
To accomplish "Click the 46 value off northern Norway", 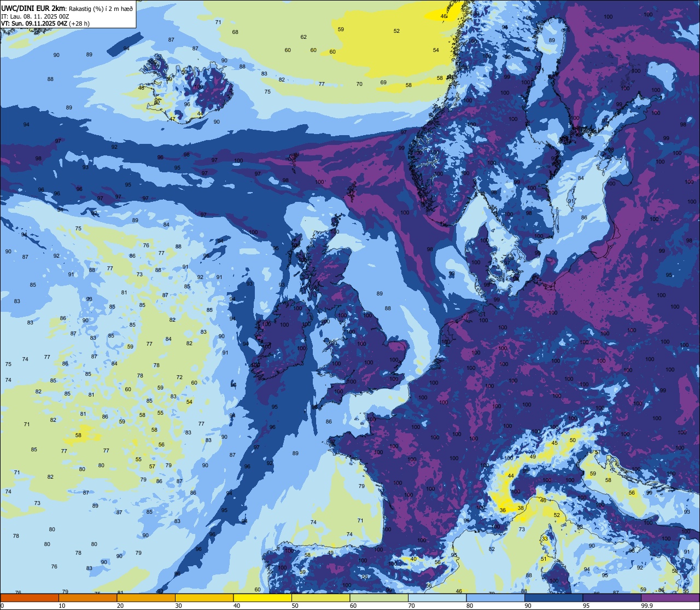I will (x=444, y=16).
